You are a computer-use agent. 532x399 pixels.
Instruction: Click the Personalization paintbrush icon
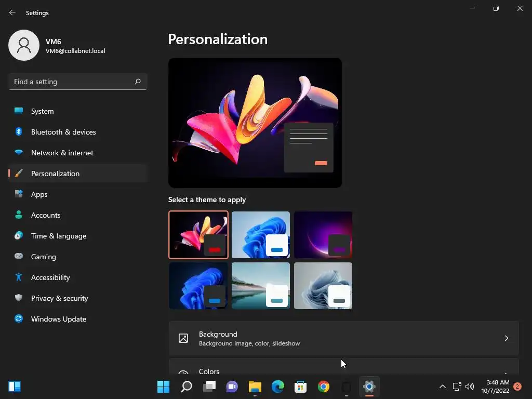click(x=19, y=174)
